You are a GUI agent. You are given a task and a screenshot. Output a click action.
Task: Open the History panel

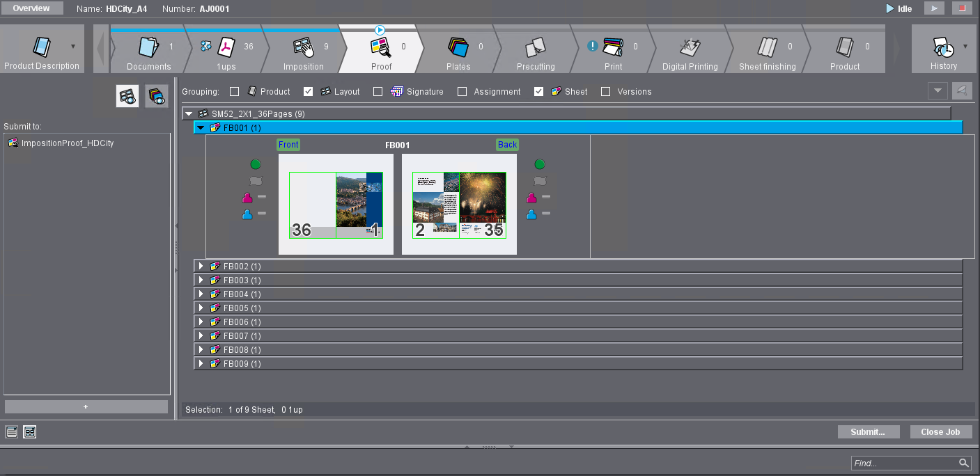(944, 49)
